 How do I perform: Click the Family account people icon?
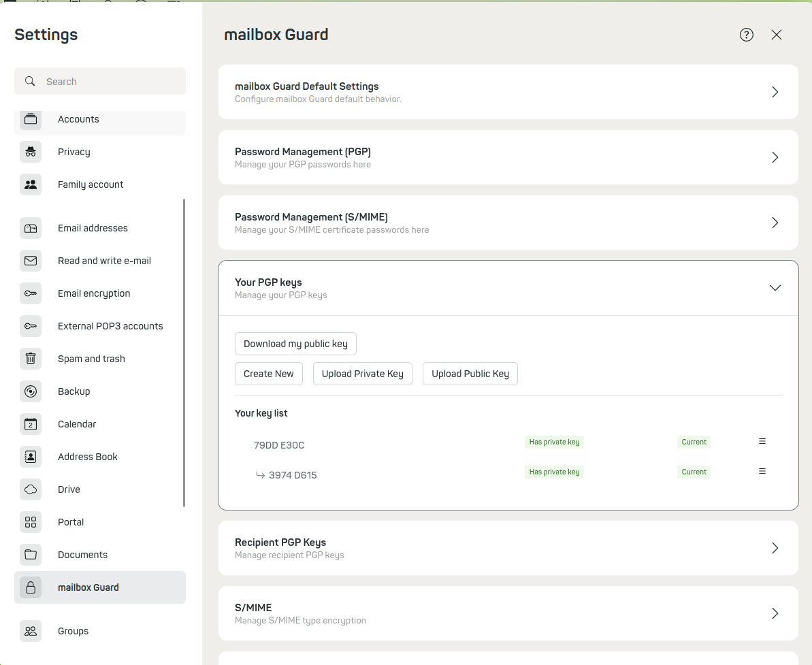[x=31, y=184]
